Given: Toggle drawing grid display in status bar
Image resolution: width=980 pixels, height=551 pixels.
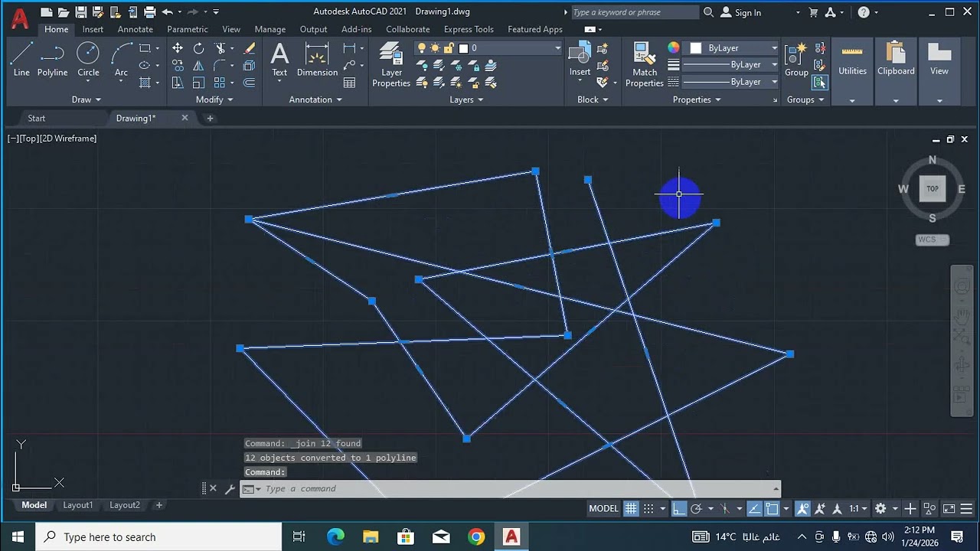Looking at the screenshot, I should point(631,509).
